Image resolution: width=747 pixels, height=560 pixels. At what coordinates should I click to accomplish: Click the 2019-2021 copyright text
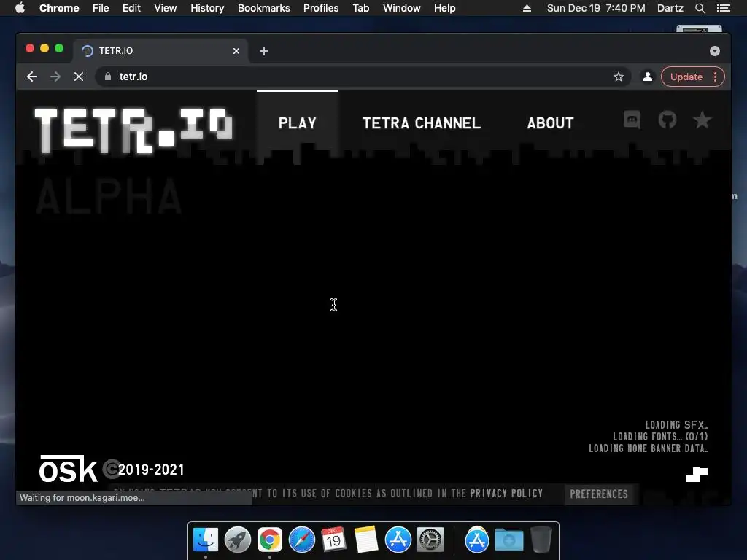151,470
